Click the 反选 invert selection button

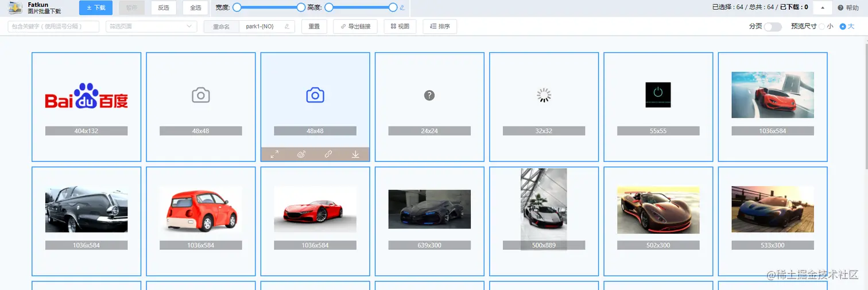164,7
